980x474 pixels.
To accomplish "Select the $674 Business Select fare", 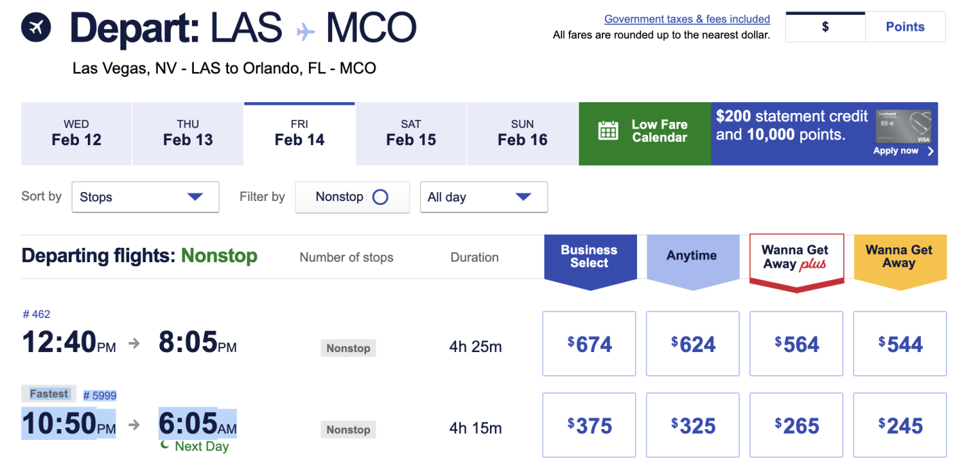I will point(589,344).
